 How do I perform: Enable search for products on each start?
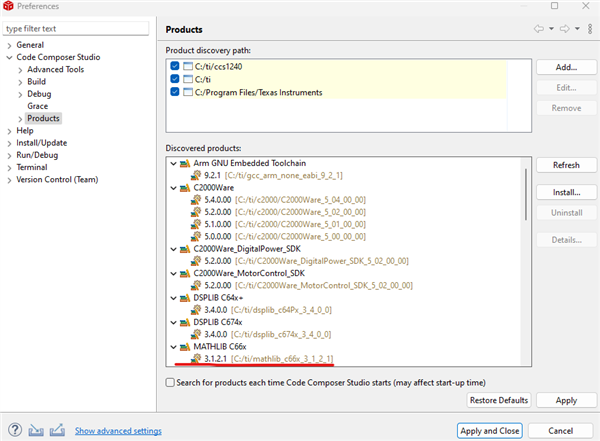[170, 382]
